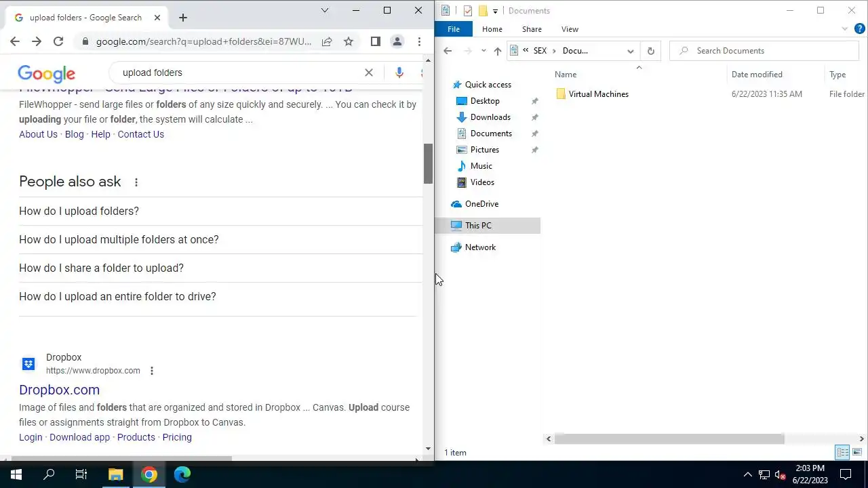This screenshot has height=488, width=868.
Task: Open the Dropbox.com result link
Action: point(59,390)
